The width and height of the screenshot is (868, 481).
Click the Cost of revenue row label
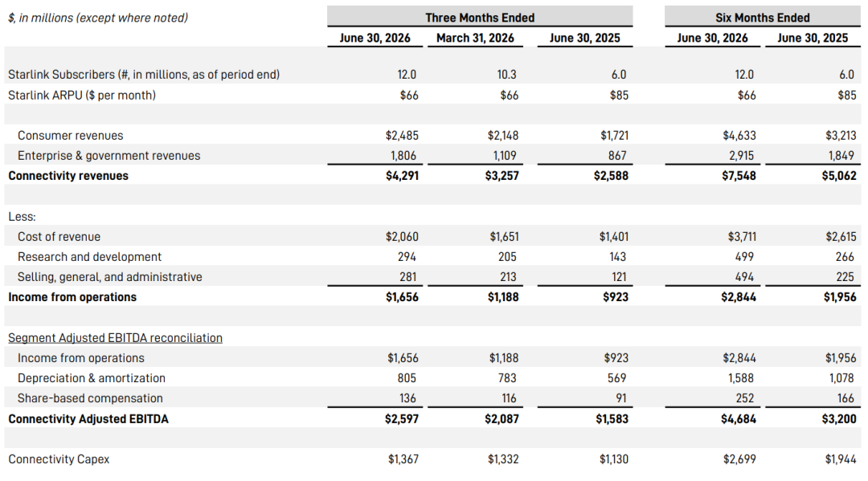(59, 237)
